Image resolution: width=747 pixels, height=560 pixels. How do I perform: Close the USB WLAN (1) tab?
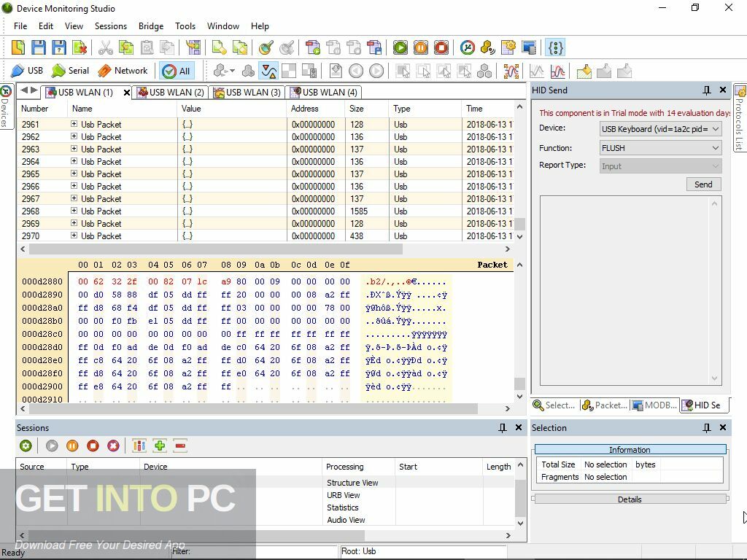[x=127, y=93]
